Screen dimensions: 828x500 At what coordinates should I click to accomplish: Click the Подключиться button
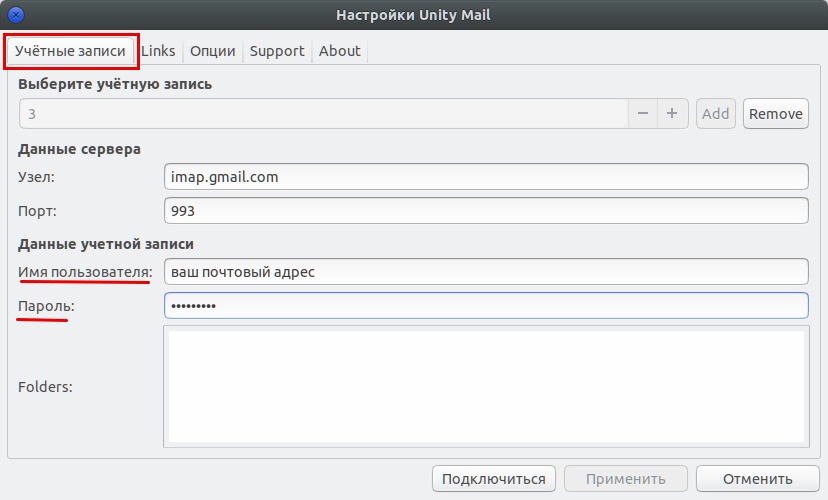coord(494,479)
